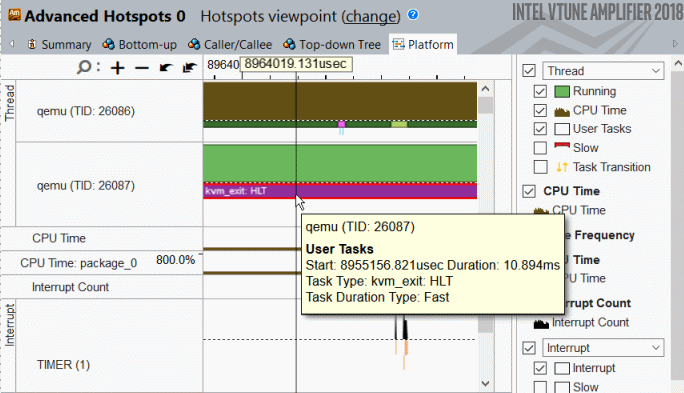Enable the Slow checkbox under Interrupt
The image size is (684, 393).
click(x=540, y=387)
